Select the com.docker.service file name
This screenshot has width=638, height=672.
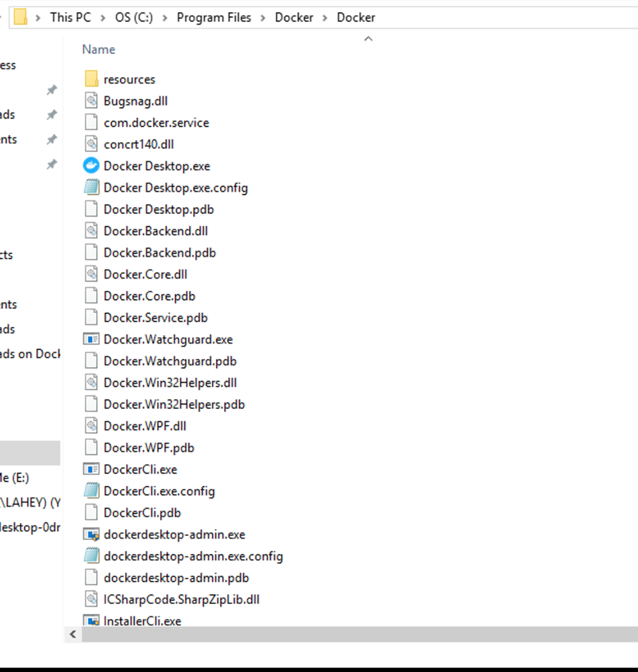157,122
